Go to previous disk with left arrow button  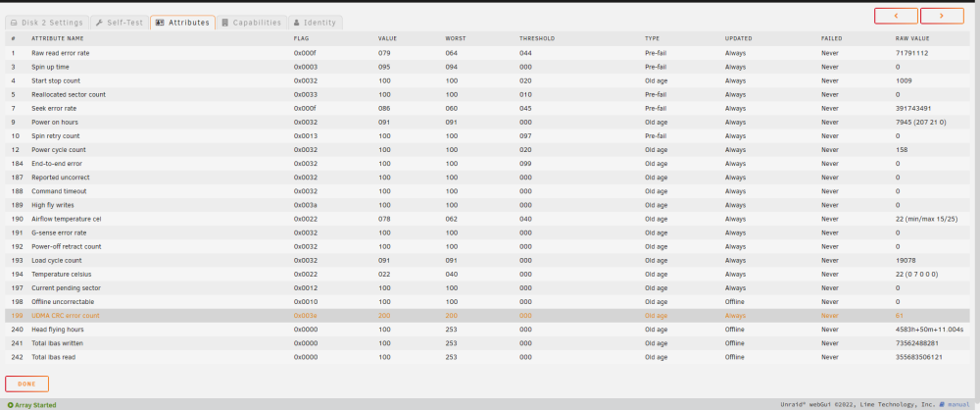(896, 17)
